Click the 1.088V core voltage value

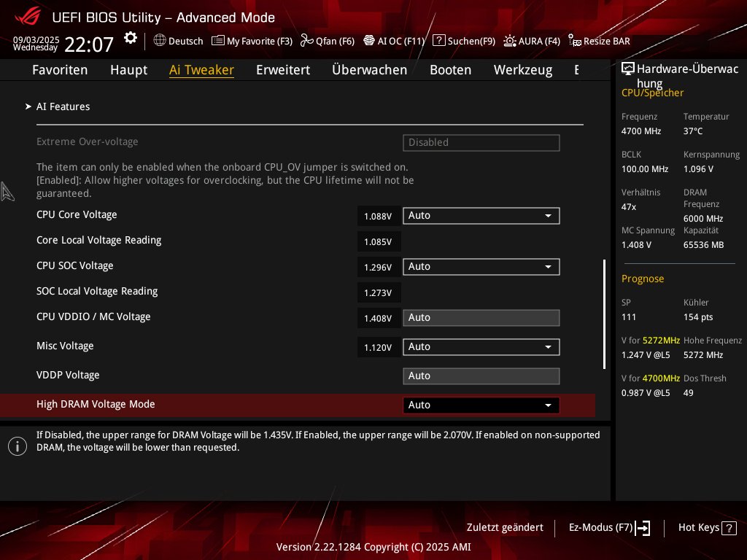379,217
